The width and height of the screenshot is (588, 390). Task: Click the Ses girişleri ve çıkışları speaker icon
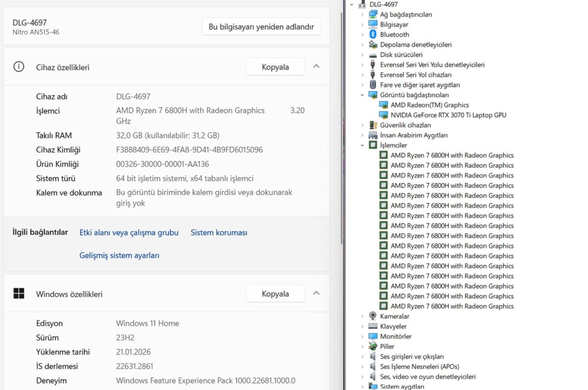[x=373, y=356]
